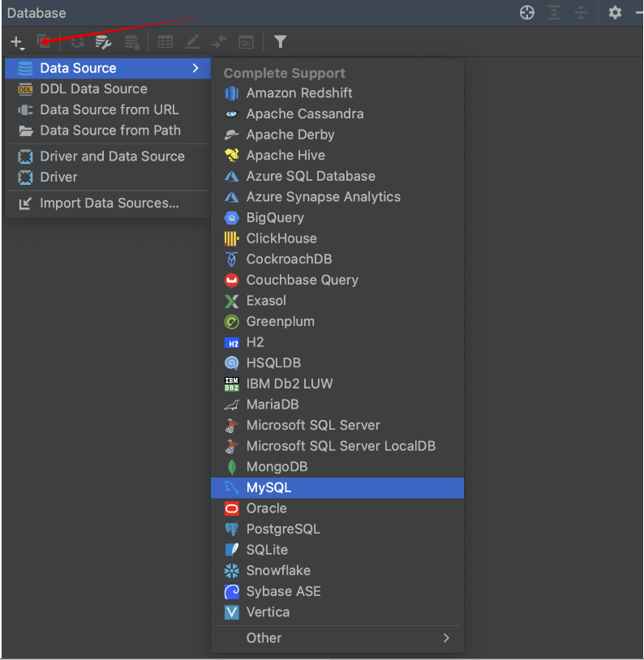Select MongoDB data source
Viewport: 644px width, 660px height.
click(337, 467)
